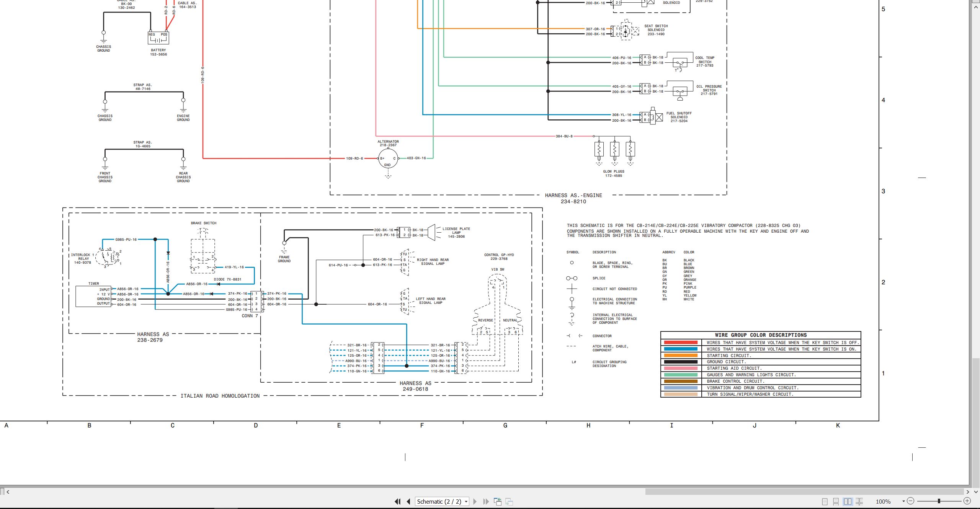Click the LEFT HAND REAR SIGNAL LAMP label
The image size is (980, 509).
(x=431, y=301)
